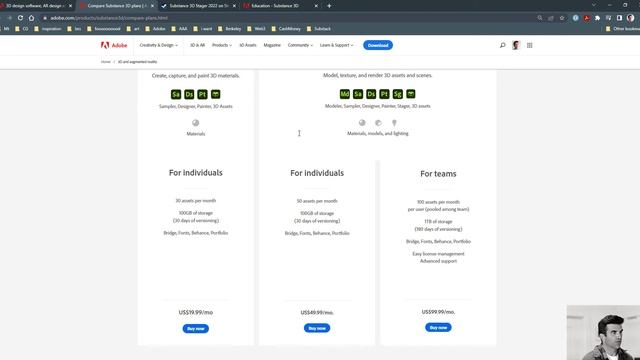Viewport: 640px width, 360px height.
Task: Open the Web3 bookmarks folder
Action: point(256,29)
